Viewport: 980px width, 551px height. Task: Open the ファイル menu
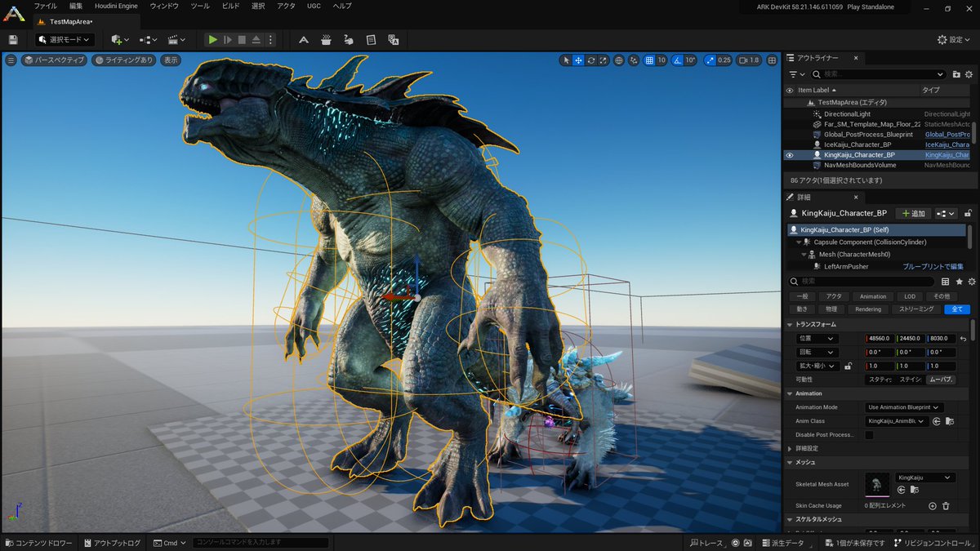point(45,6)
